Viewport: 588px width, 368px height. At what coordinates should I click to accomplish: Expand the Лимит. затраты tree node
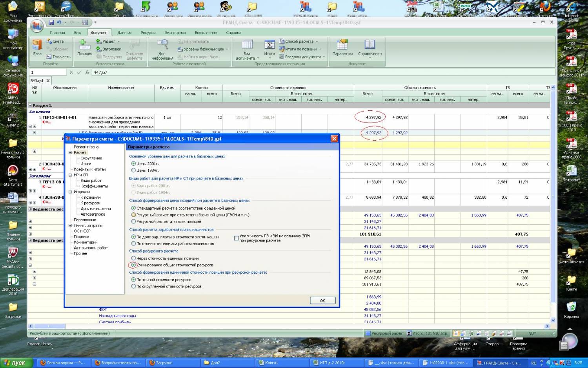(70, 226)
